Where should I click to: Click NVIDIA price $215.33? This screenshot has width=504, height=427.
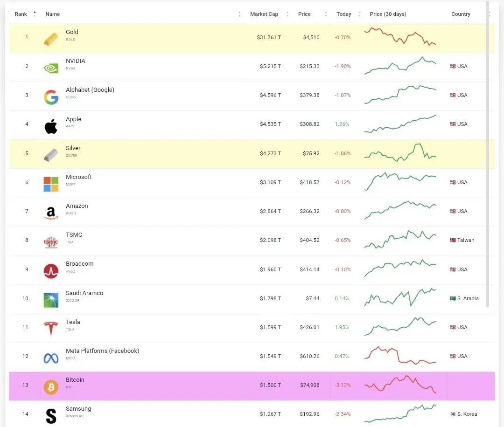tap(309, 67)
